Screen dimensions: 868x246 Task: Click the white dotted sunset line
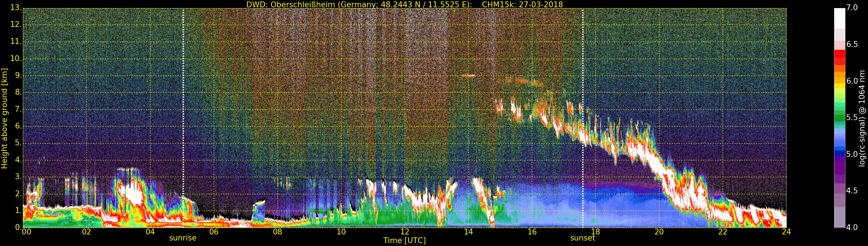click(583, 101)
